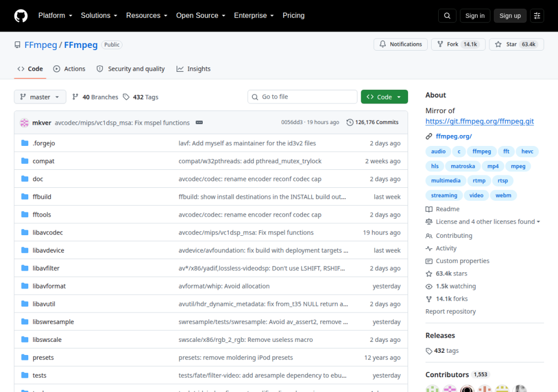Expand the Resources menu
This screenshot has width=558, height=392.
tap(147, 16)
